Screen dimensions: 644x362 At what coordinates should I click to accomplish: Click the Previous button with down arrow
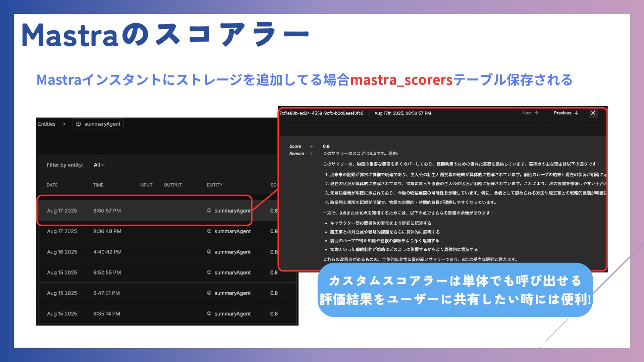[x=566, y=113]
